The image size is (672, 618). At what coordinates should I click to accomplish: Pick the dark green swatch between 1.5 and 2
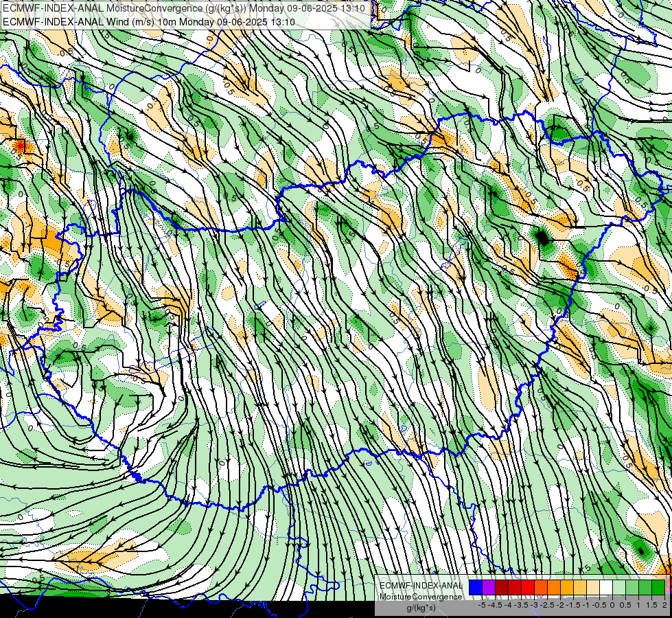[658, 588]
